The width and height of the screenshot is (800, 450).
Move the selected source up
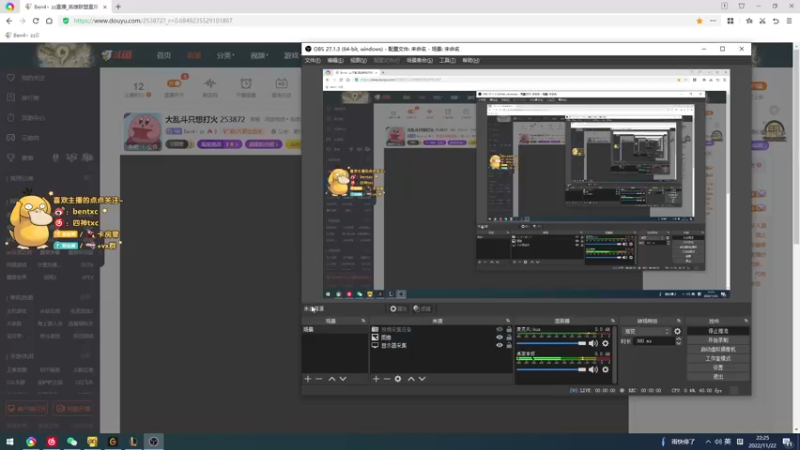coord(411,379)
